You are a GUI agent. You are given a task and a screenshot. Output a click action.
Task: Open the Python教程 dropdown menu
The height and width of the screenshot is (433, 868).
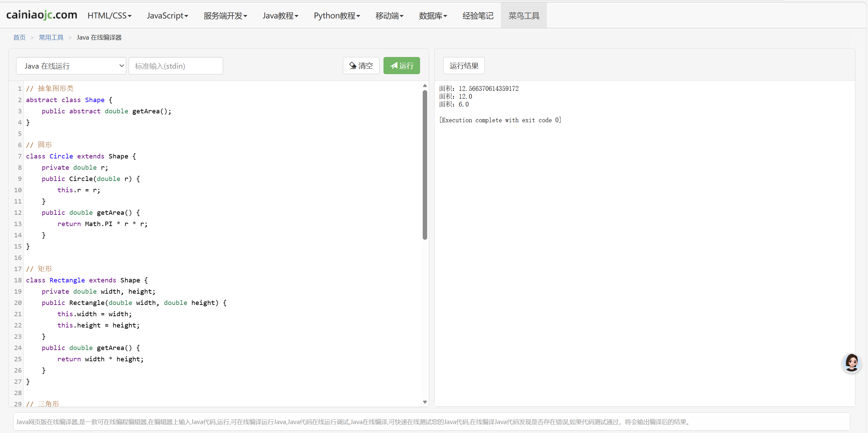337,16
